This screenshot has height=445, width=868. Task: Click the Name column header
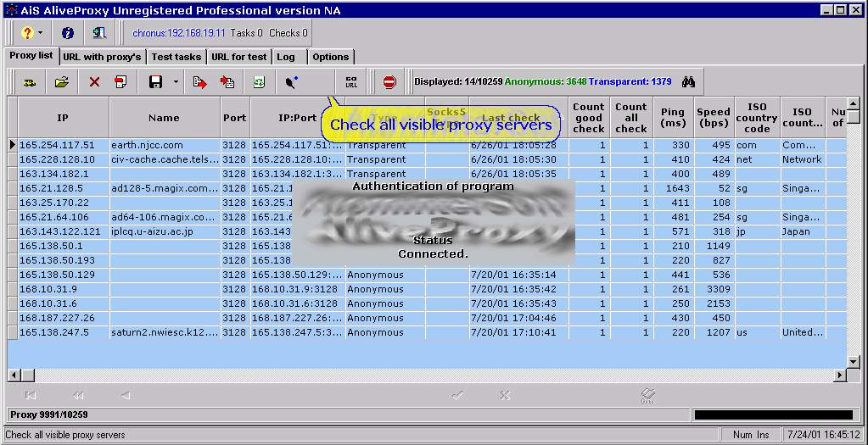pos(165,118)
